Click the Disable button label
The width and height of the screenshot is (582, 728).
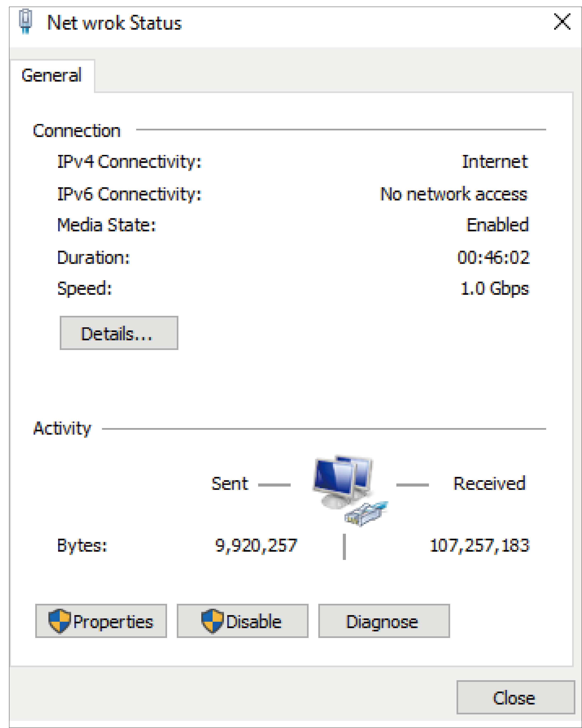[254, 621]
